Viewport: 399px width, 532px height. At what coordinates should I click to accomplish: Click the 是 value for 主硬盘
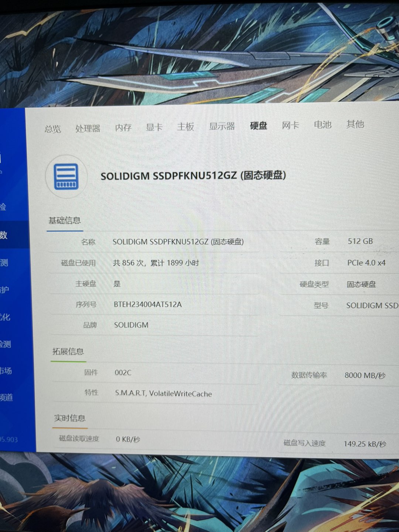pyautogui.click(x=117, y=284)
